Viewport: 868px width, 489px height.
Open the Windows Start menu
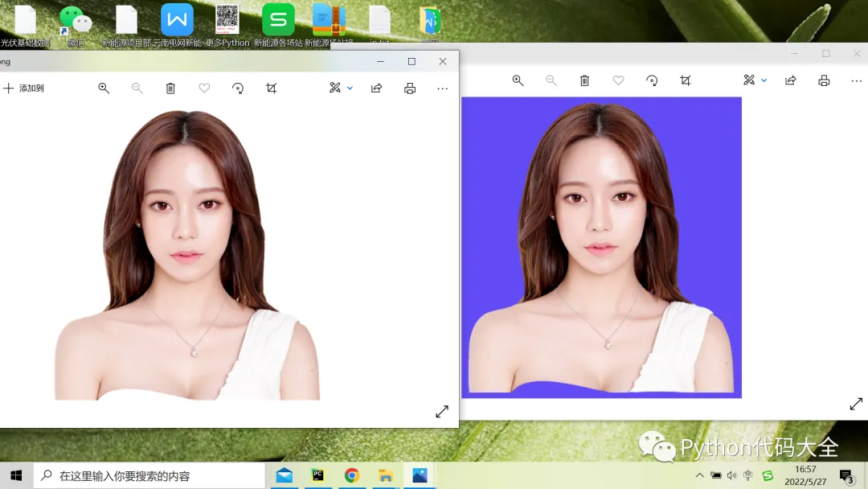(x=16, y=475)
